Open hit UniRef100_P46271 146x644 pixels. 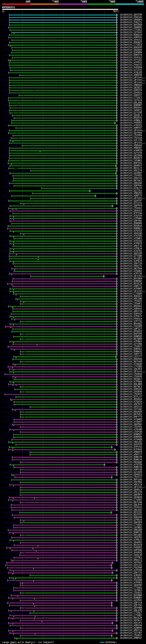[x=131, y=22]
